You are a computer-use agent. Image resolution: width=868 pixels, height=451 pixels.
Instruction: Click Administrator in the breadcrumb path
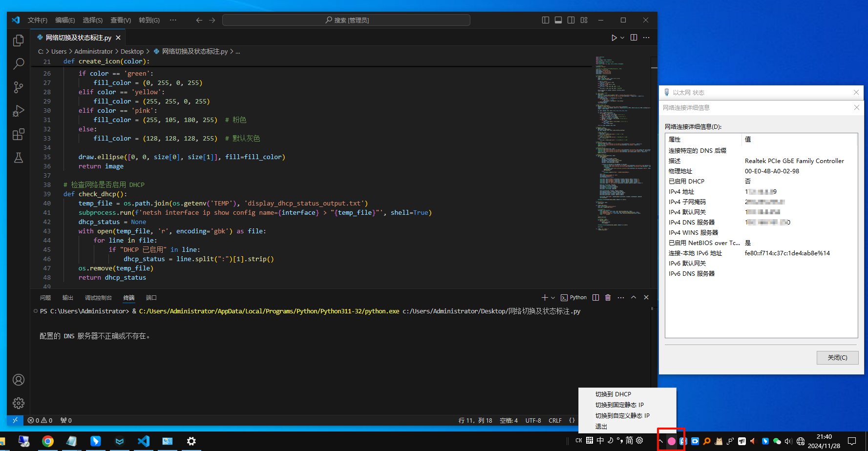tap(93, 51)
